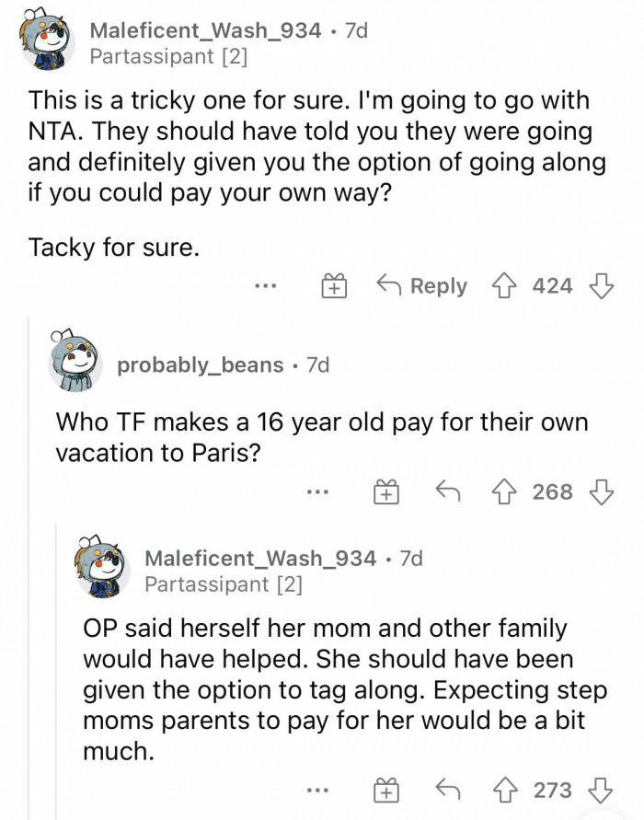
Task: Click the award gift icon on probably_beans' comment
Action: (387, 491)
